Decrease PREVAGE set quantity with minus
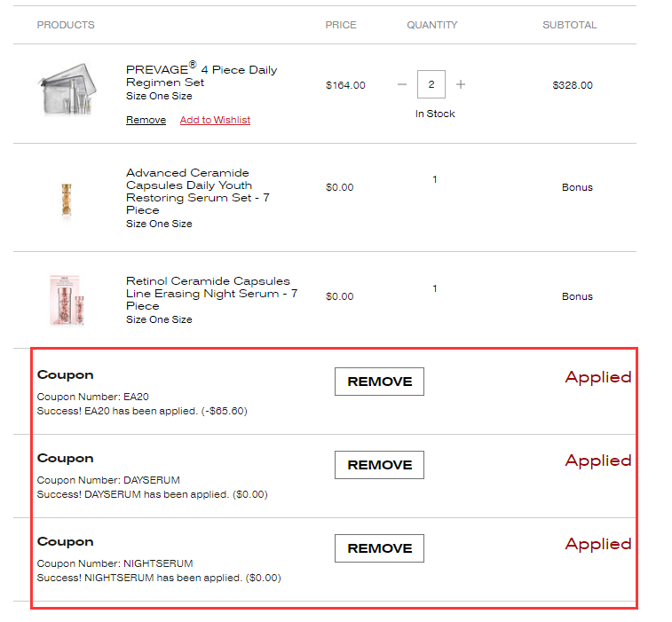Screen dimensions: 672x622 pos(402,85)
